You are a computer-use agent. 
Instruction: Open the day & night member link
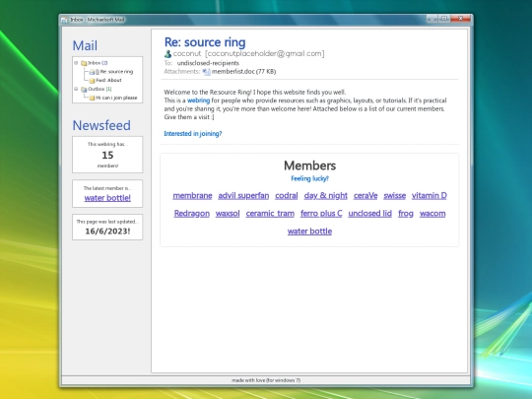326,196
